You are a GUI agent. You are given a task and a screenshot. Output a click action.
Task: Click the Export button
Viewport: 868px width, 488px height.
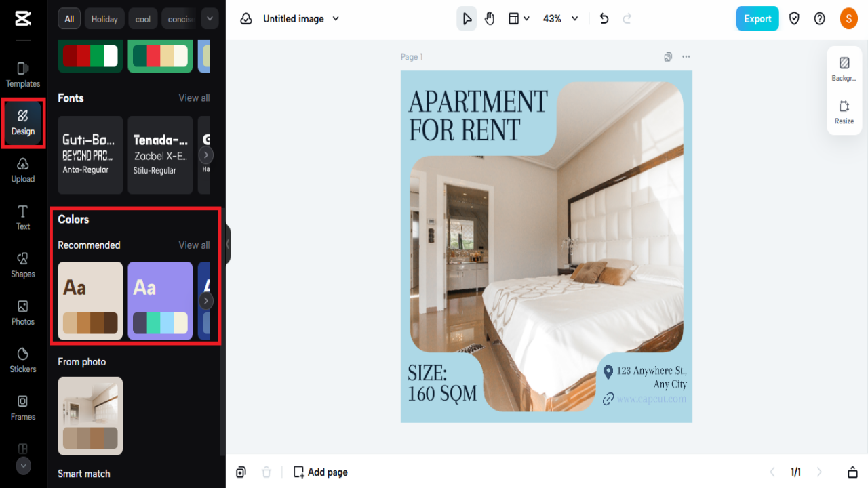[x=757, y=18]
